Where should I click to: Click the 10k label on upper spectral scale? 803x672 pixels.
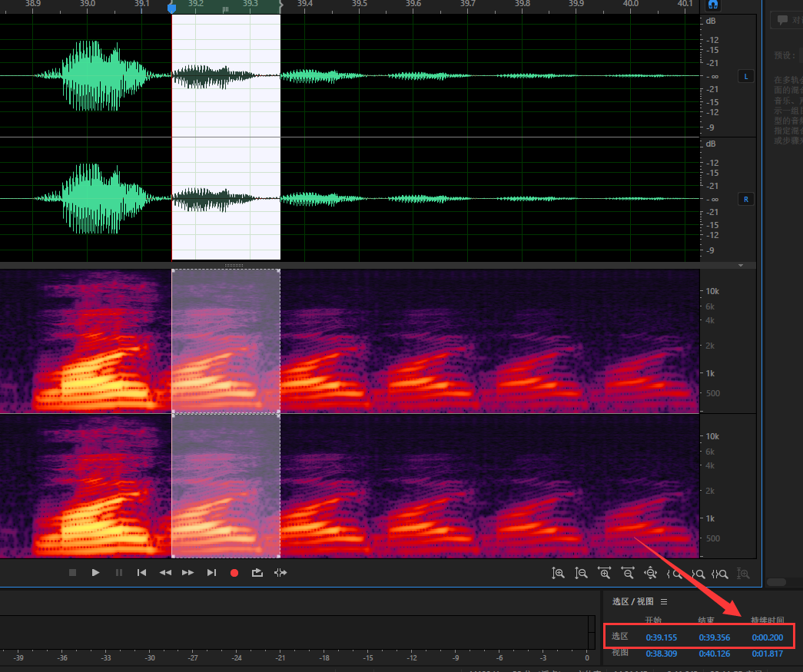point(712,291)
